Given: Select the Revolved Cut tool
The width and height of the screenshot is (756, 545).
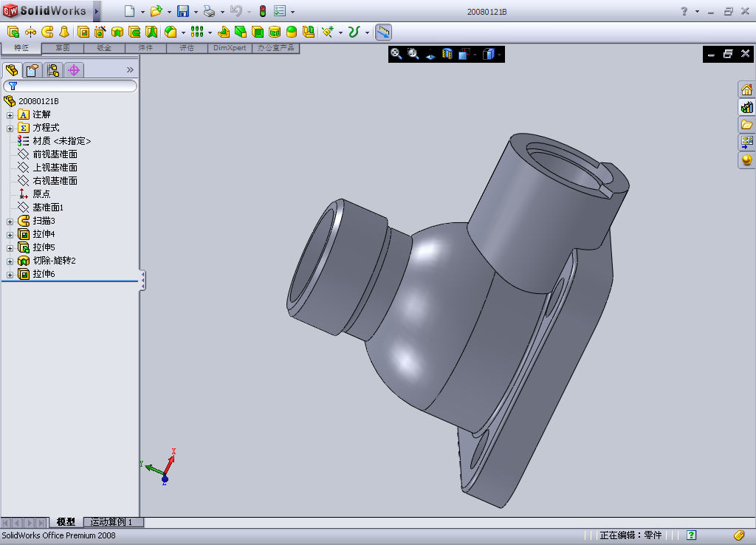Looking at the screenshot, I should 117,32.
